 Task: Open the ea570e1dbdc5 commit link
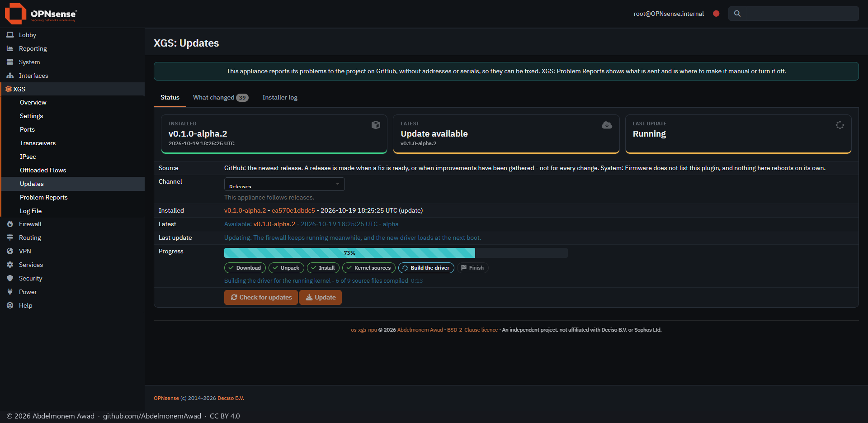coord(293,210)
